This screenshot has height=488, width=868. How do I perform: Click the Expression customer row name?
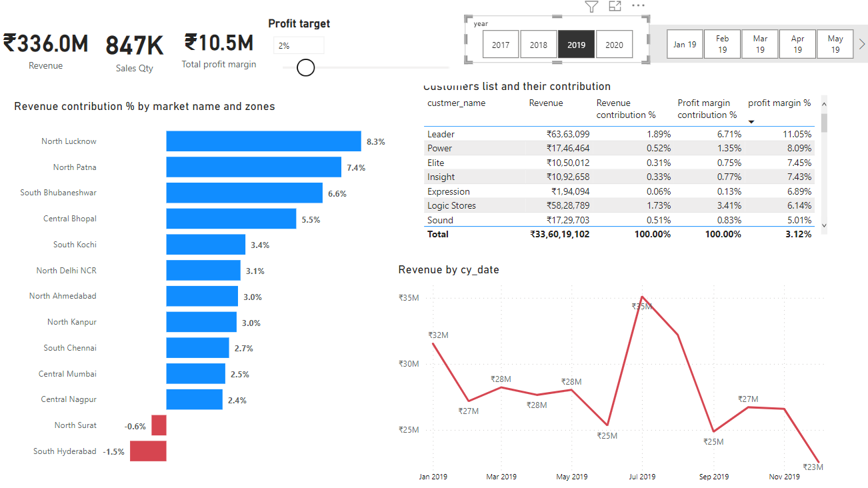click(x=449, y=191)
